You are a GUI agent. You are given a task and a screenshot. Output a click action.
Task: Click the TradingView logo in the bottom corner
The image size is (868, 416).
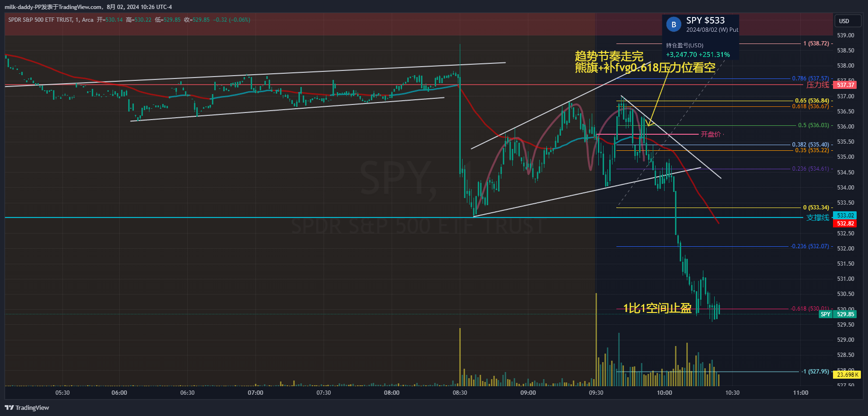[27, 407]
